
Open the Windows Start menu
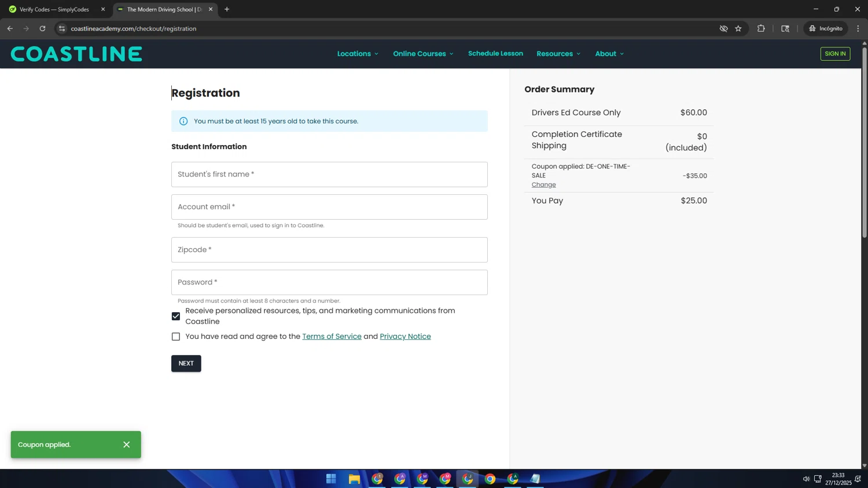(331, 479)
